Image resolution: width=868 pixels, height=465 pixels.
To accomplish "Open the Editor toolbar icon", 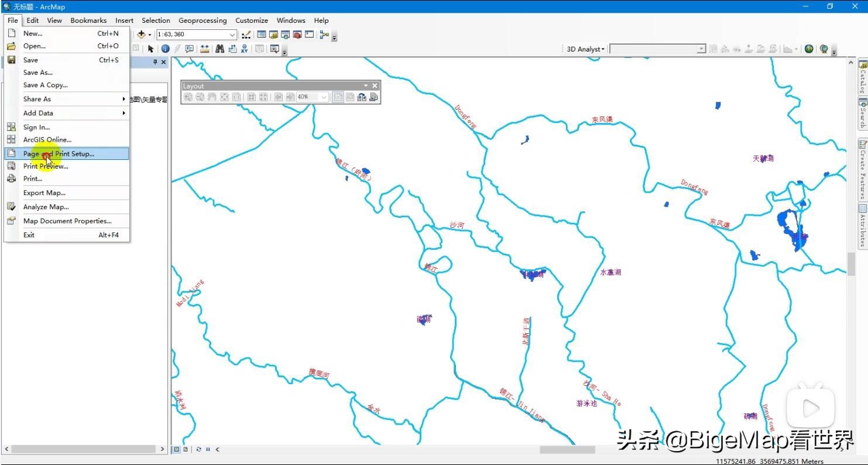I will 246,35.
